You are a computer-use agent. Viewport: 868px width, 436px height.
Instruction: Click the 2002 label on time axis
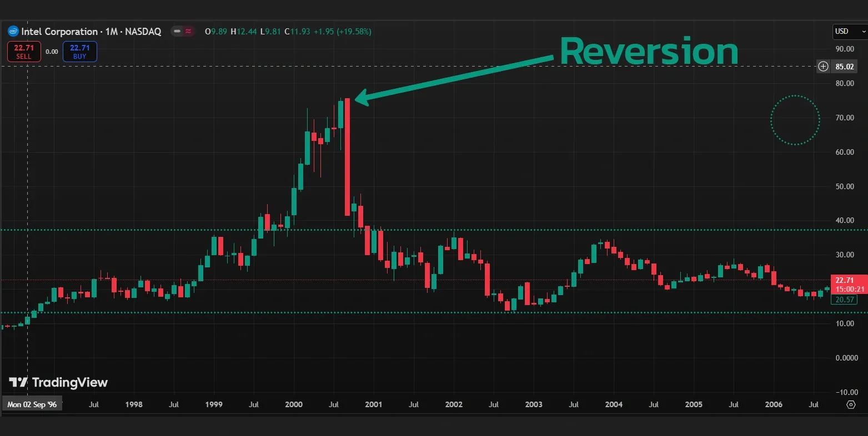click(x=454, y=404)
